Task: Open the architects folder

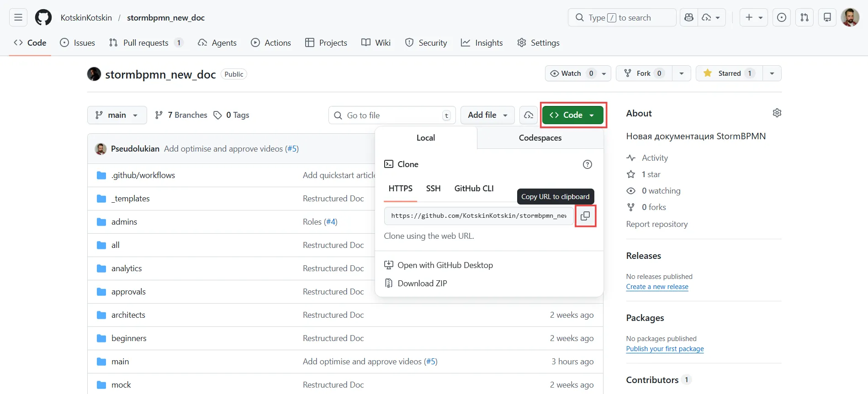Action: 128,315
